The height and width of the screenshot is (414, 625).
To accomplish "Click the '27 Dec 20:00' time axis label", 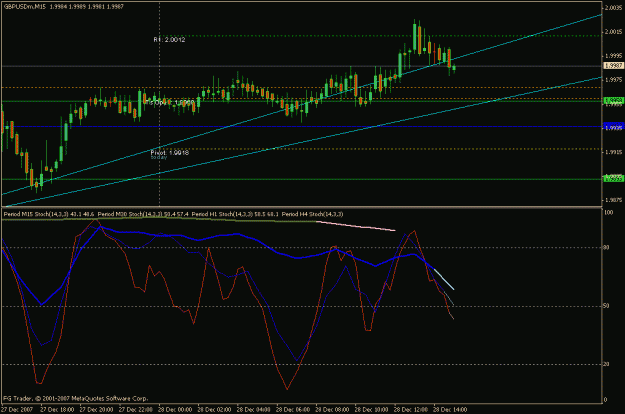I will (96, 410).
